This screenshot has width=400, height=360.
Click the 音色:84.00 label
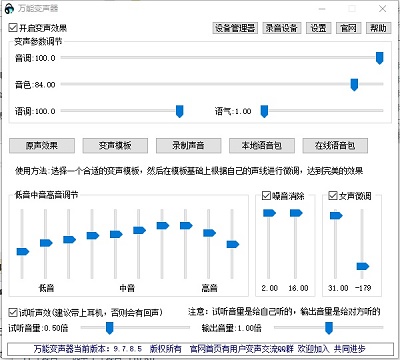point(35,85)
